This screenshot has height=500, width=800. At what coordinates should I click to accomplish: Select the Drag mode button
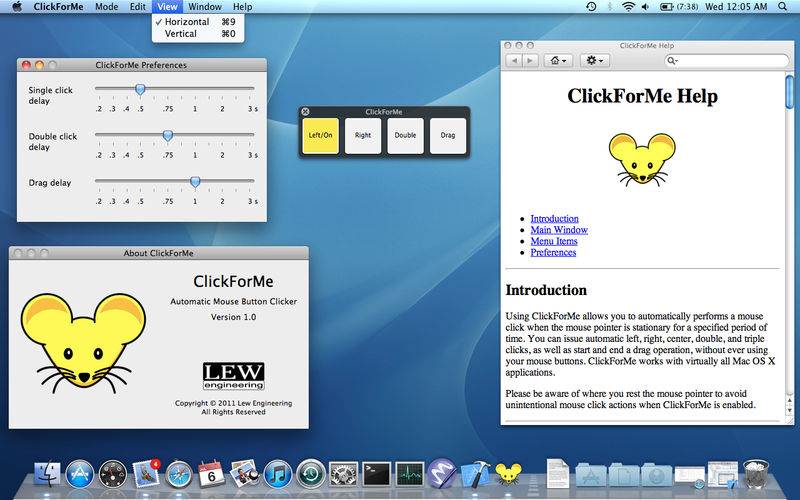click(x=448, y=136)
